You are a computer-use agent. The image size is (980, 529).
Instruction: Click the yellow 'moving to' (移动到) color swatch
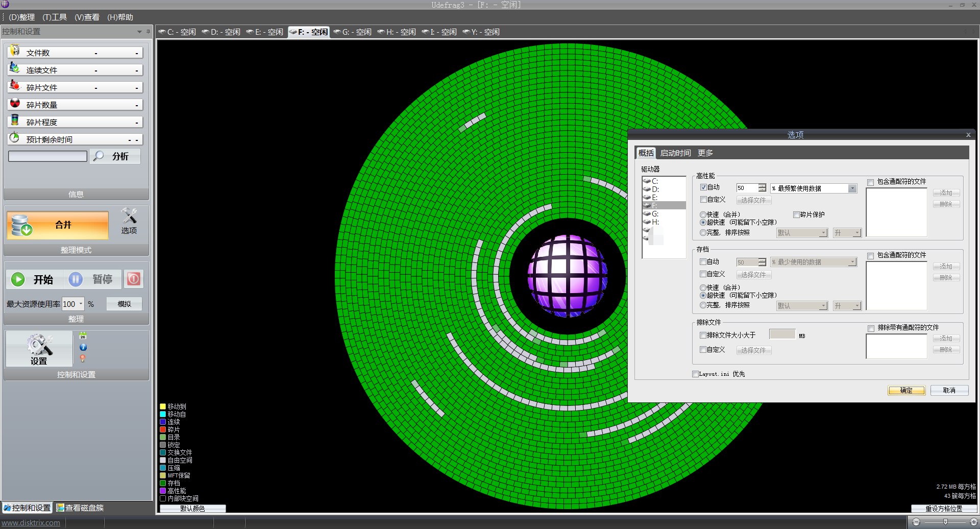(163, 407)
